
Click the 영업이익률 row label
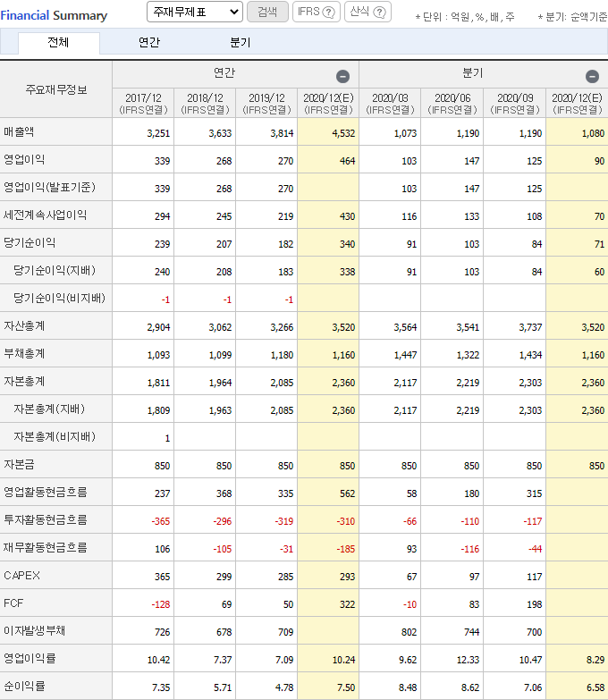(x=30, y=659)
